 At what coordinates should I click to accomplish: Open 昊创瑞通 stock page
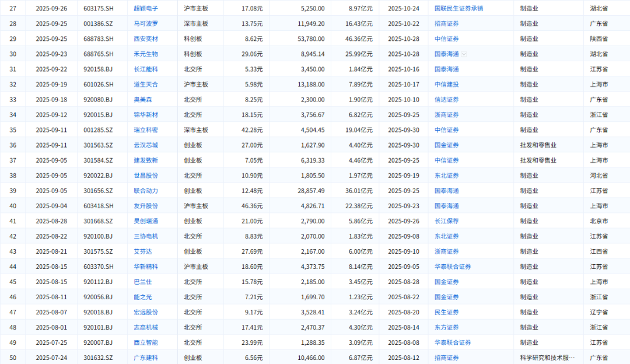(x=145, y=221)
